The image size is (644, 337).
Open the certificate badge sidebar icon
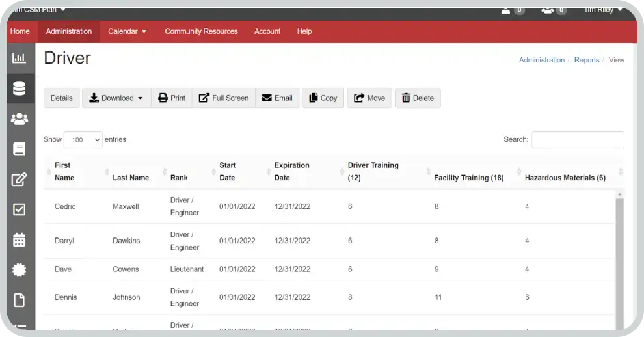click(20, 269)
